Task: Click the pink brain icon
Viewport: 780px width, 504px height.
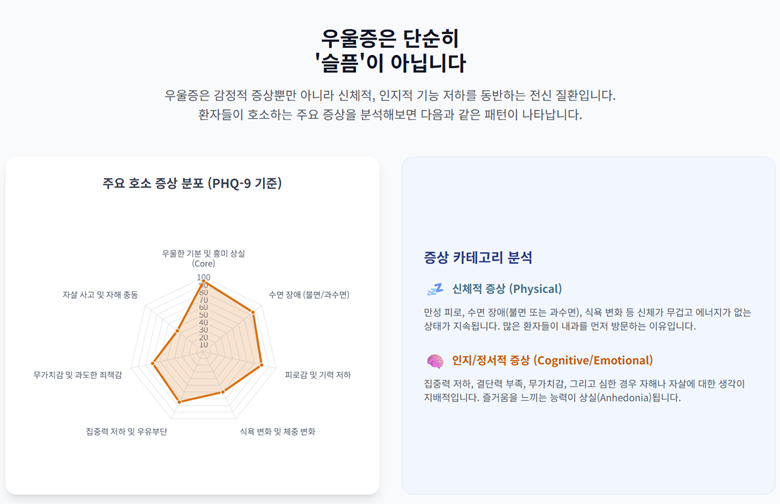Action: pos(435,361)
